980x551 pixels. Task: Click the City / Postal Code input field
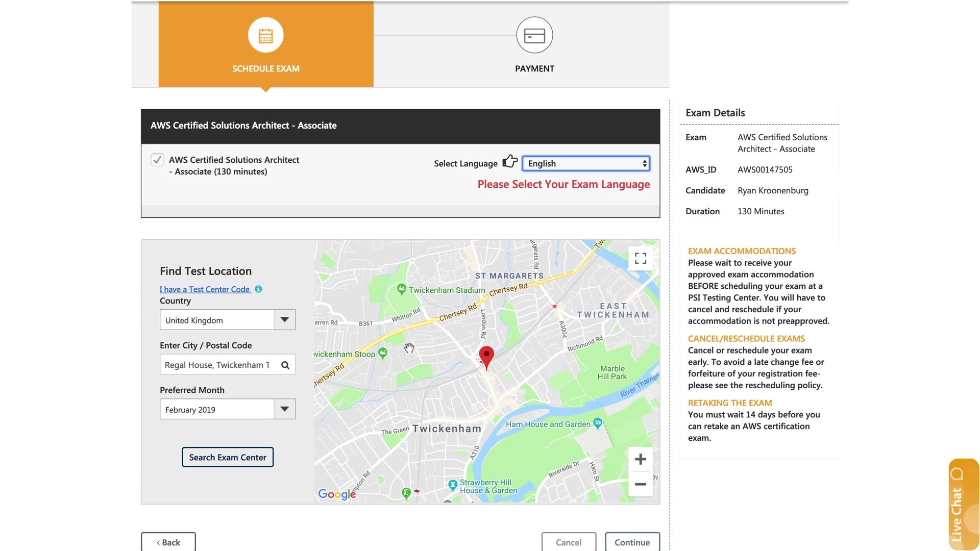coord(217,365)
